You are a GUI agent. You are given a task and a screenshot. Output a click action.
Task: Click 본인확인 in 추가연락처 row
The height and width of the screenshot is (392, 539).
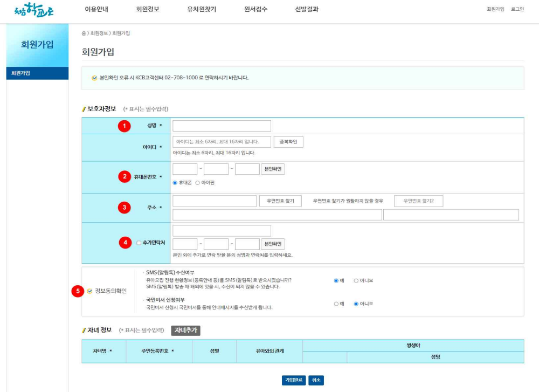273,244
